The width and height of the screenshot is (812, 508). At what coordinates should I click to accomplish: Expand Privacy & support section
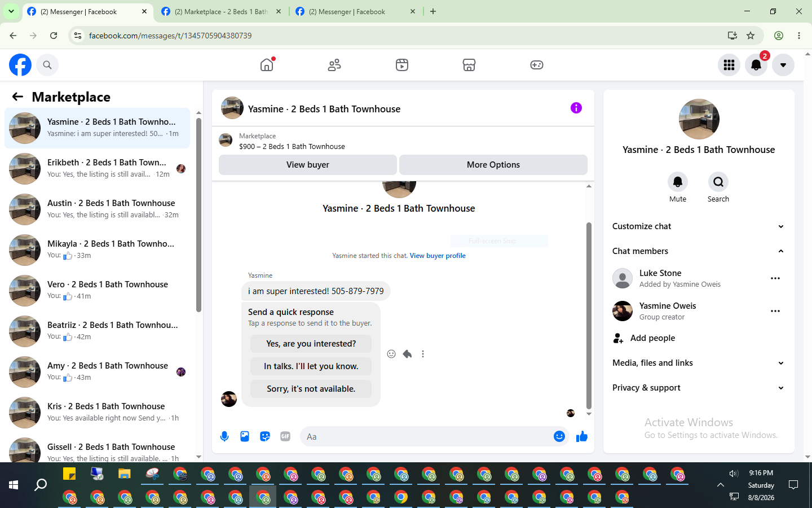699,388
